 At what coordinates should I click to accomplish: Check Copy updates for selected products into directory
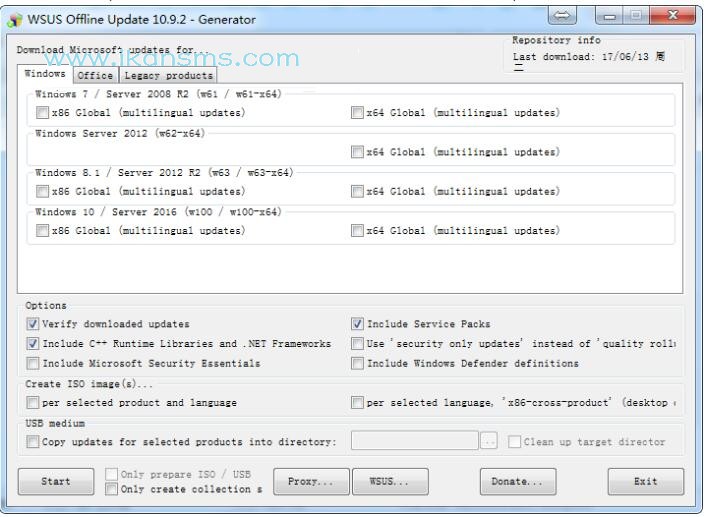tap(32, 442)
